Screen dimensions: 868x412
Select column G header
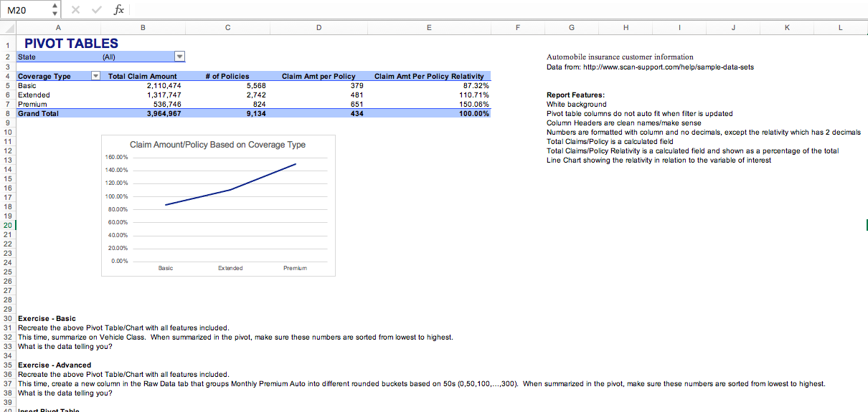click(571, 28)
